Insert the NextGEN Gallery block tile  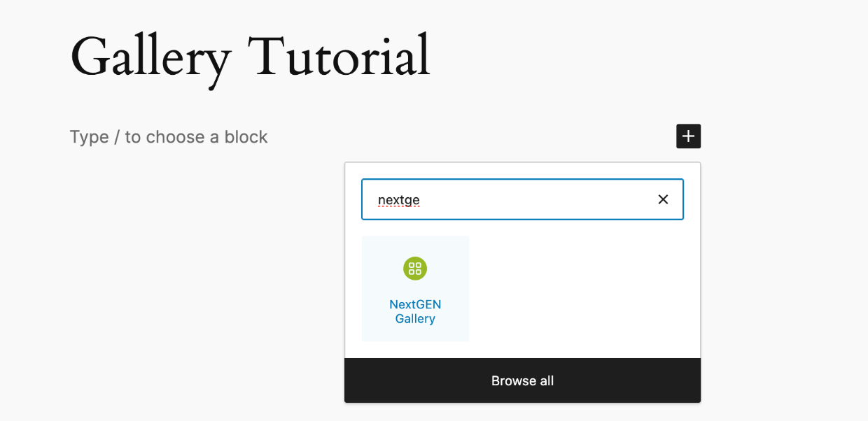point(415,288)
